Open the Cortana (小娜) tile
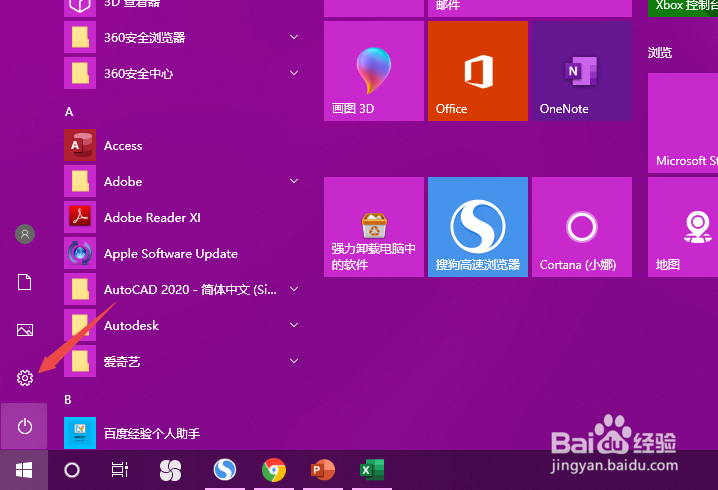 582,227
